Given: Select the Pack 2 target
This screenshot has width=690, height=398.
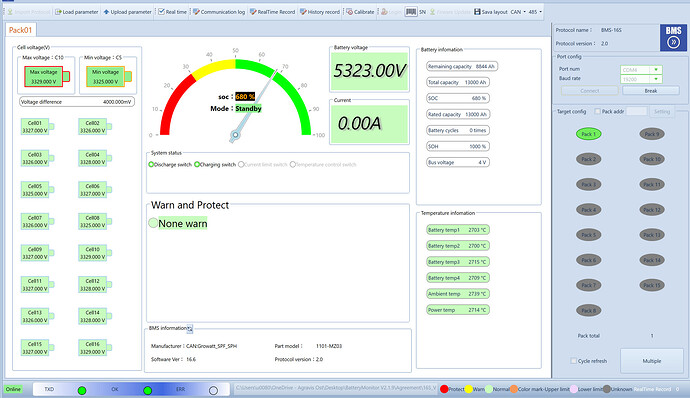Looking at the screenshot, I should pyautogui.click(x=588, y=159).
